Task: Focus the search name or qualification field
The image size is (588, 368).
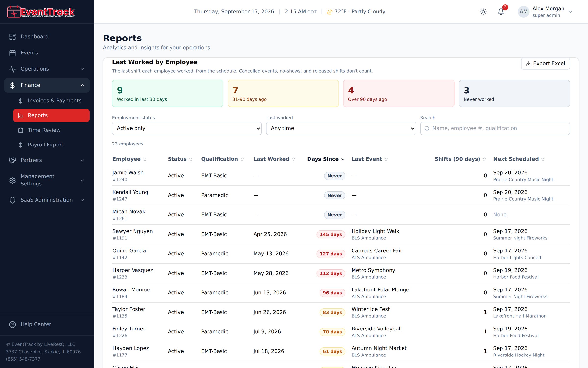Action: coord(495,128)
